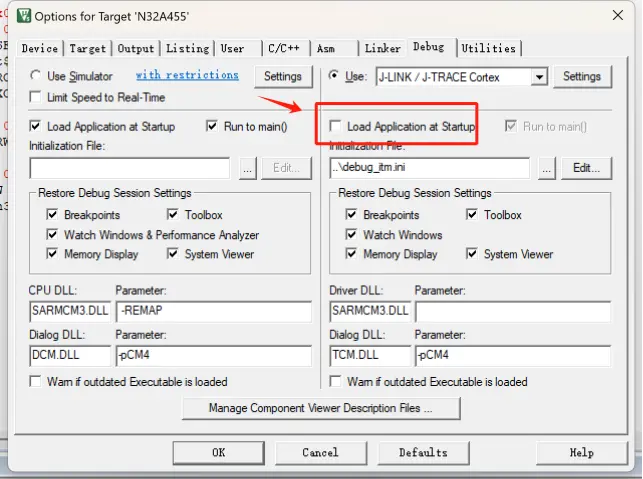Open the Listing tab
643x479 pixels.
click(187, 48)
